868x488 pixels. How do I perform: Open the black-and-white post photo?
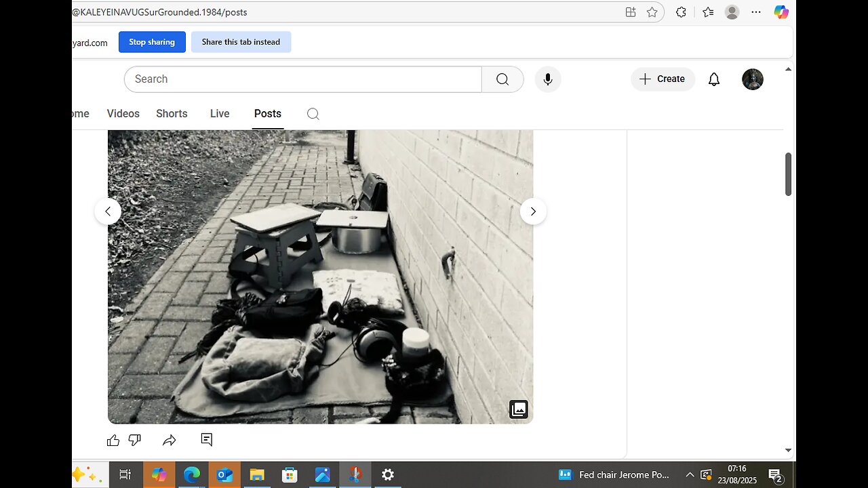tap(320, 277)
